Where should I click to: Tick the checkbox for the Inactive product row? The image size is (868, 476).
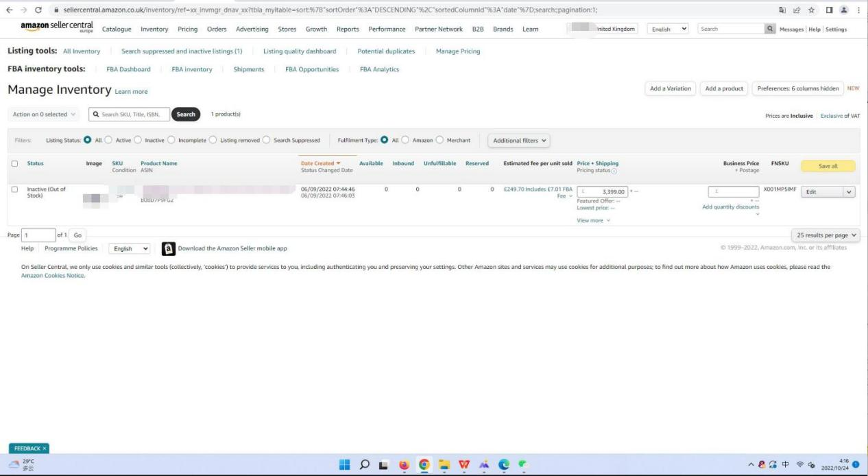(14, 189)
